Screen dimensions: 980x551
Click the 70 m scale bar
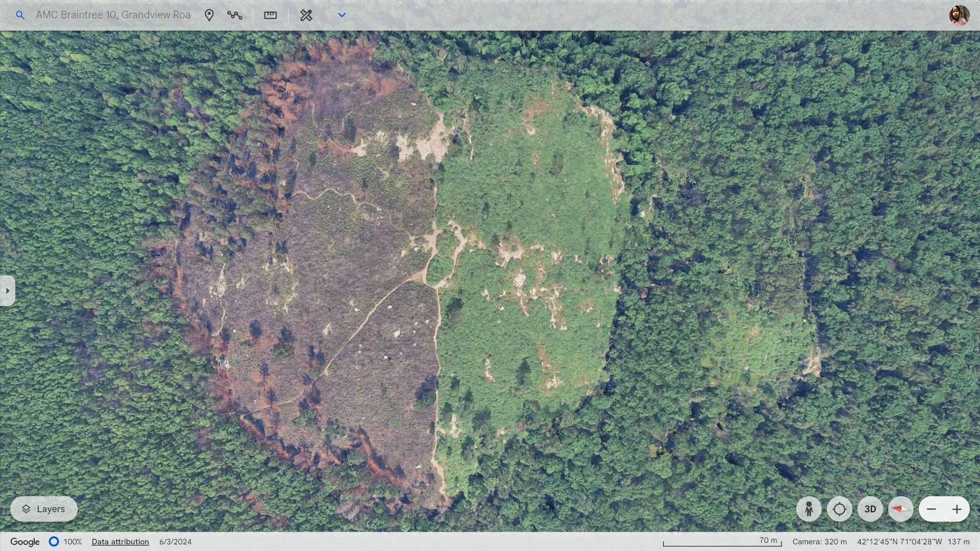[722, 542]
